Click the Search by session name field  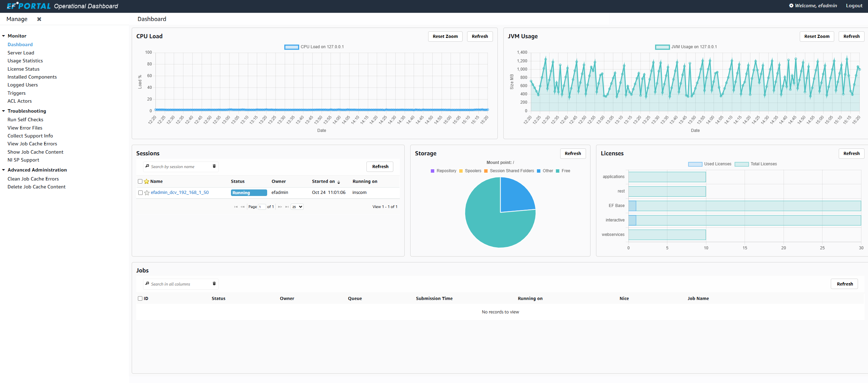pyautogui.click(x=179, y=167)
